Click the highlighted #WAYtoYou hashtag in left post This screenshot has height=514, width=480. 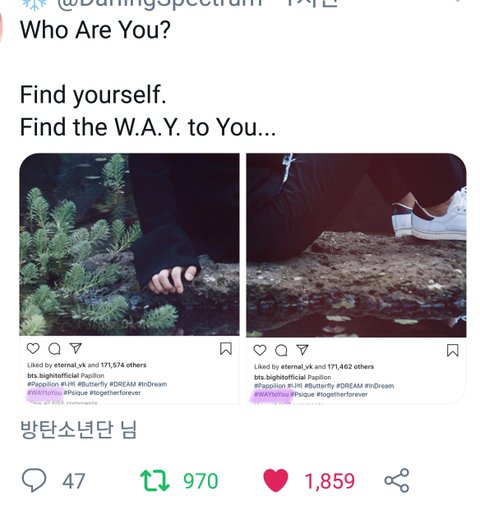45,393
